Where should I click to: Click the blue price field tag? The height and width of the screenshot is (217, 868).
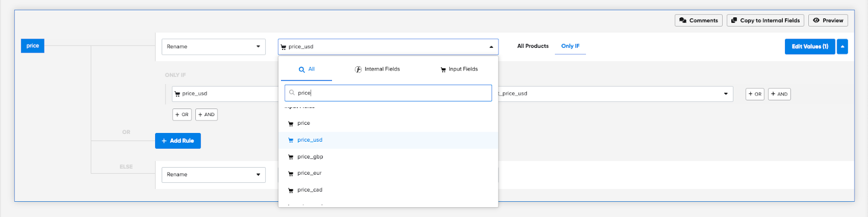pyautogui.click(x=33, y=46)
